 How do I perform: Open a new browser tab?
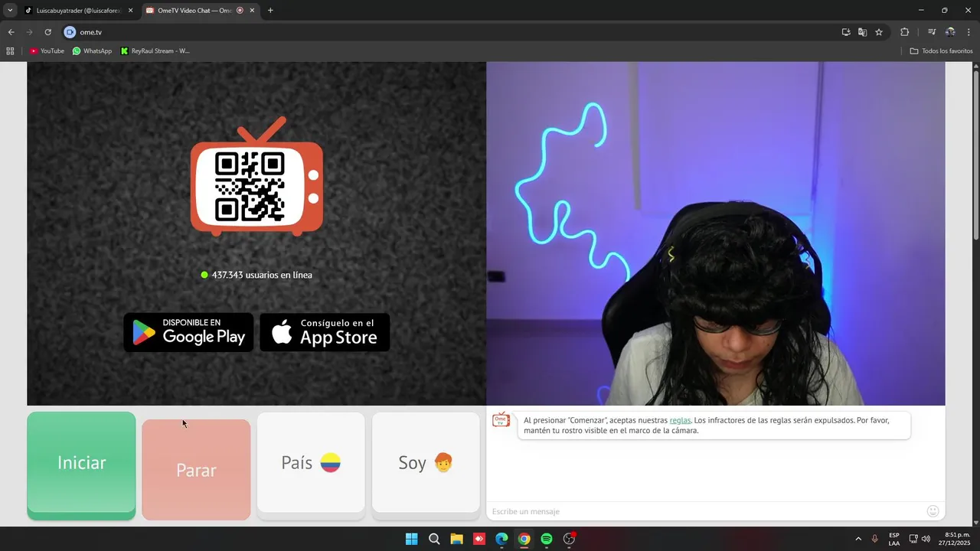click(270, 11)
